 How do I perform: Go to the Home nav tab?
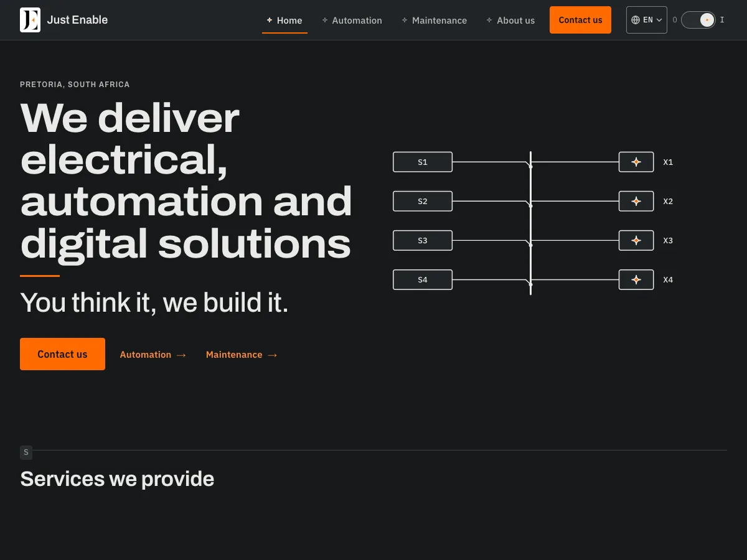click(x=284, y=21)
